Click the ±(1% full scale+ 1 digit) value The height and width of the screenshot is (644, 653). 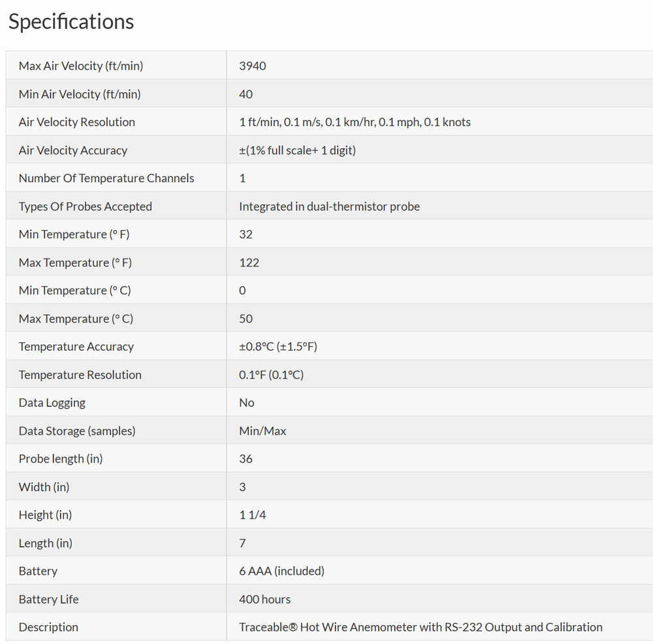pos(297,150)
